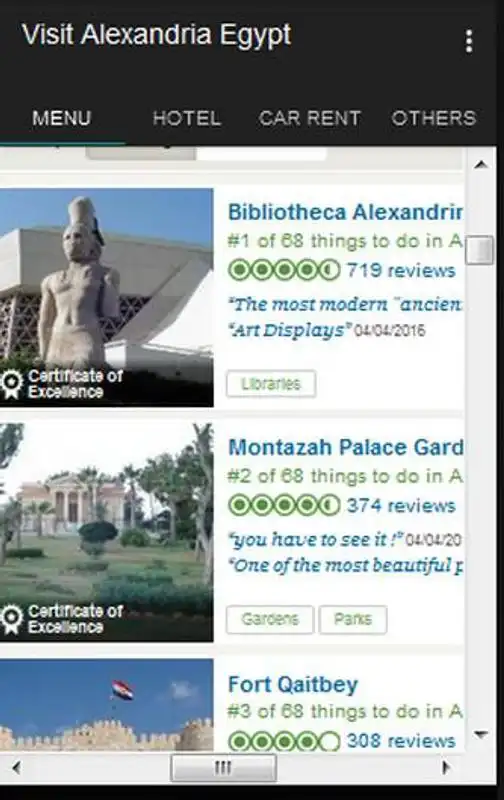504x800 pixels.
Task: Click Bibliotheca Certificate of Excellence badge
Action: point(62,384)
